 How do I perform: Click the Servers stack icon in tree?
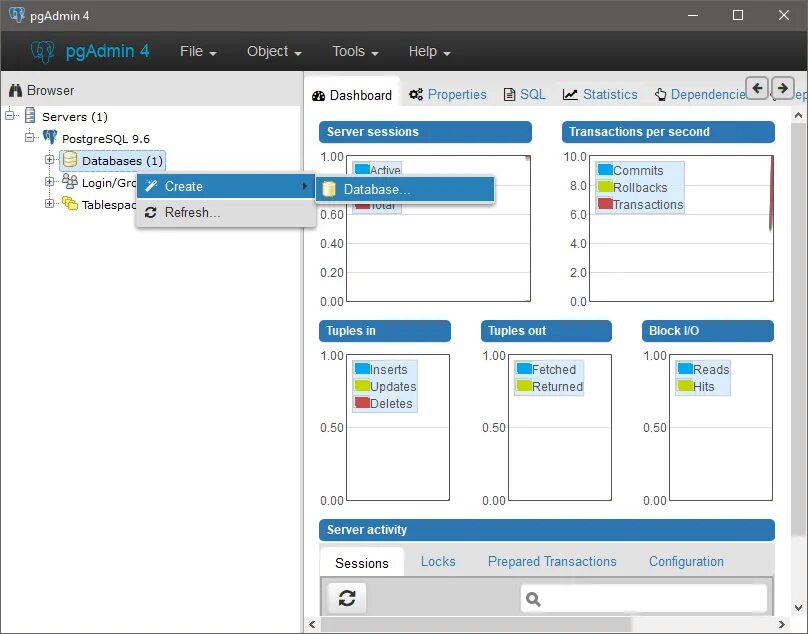coord(30,116)
